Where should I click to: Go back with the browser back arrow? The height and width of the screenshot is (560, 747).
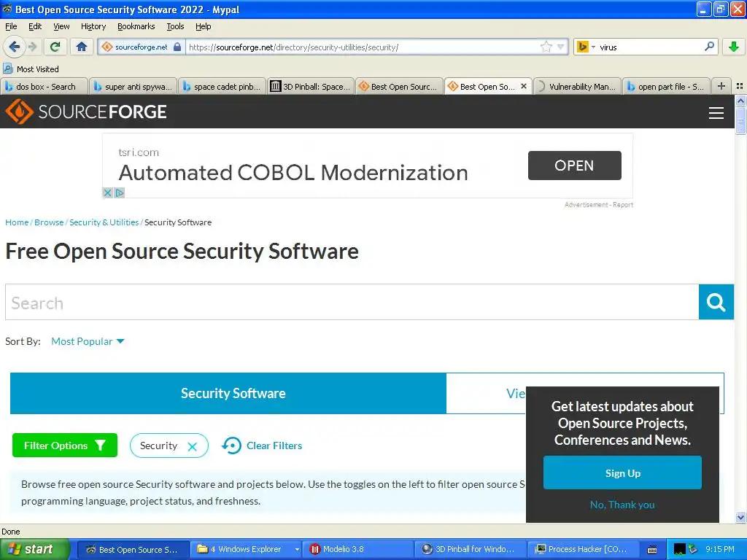click(x=14, y=47)
